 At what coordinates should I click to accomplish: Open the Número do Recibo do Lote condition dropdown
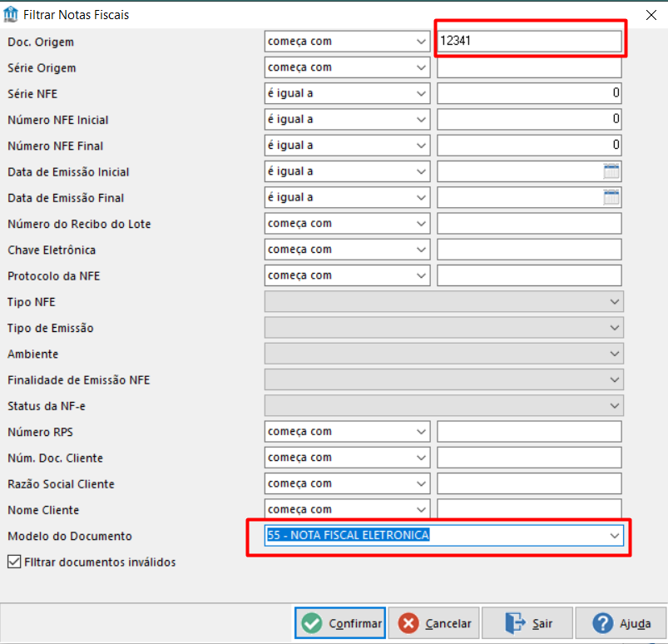pos(347,223)
